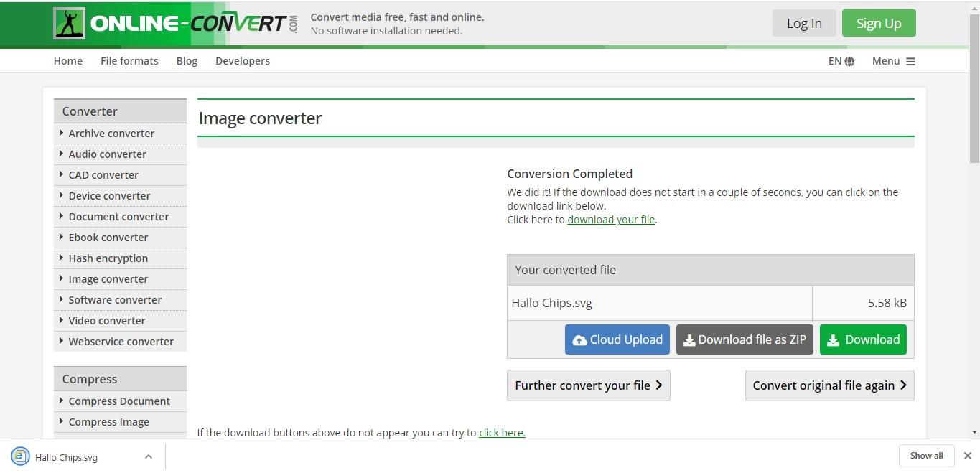Open the Compress Document sidebar item
980x473 pixels.
click(x=120, y=401)
